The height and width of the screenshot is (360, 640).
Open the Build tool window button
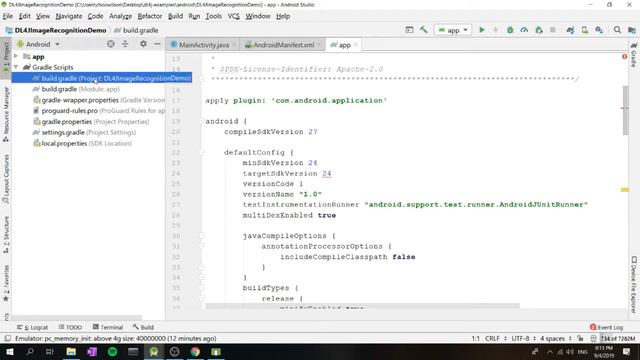click(143, 327)
